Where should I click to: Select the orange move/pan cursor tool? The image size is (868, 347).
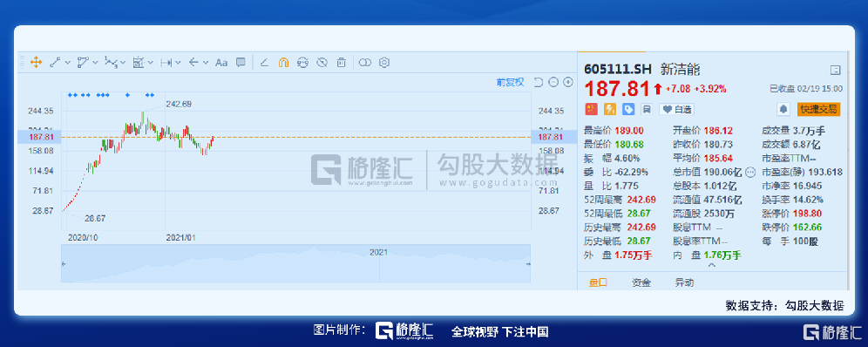tap(36, 63)
